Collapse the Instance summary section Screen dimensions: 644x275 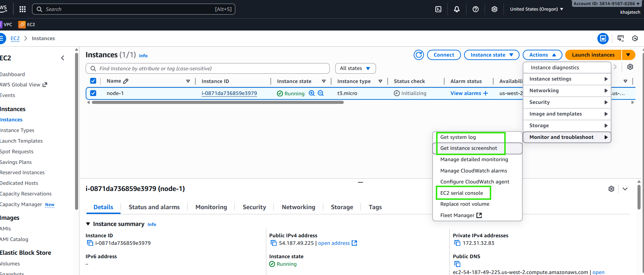coord(88,224)
